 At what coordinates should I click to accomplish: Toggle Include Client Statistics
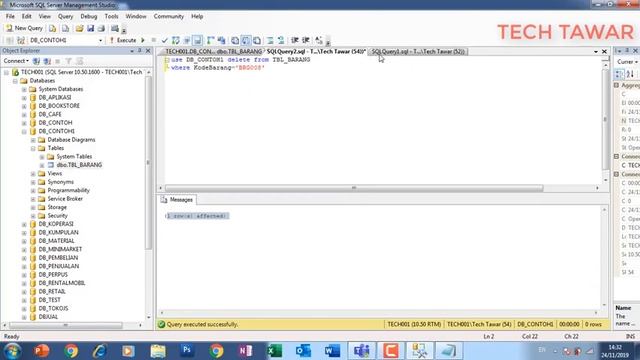222,40
